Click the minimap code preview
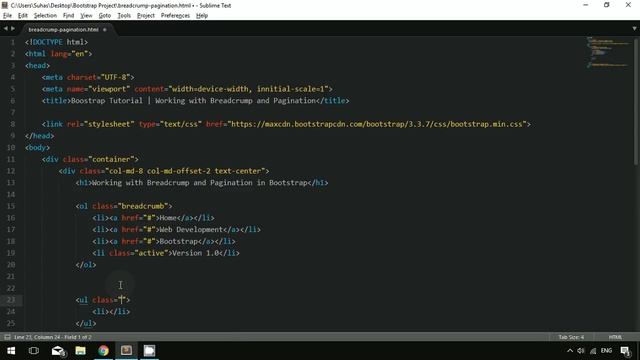Viewport: 640px width, 360px height. 608,52
